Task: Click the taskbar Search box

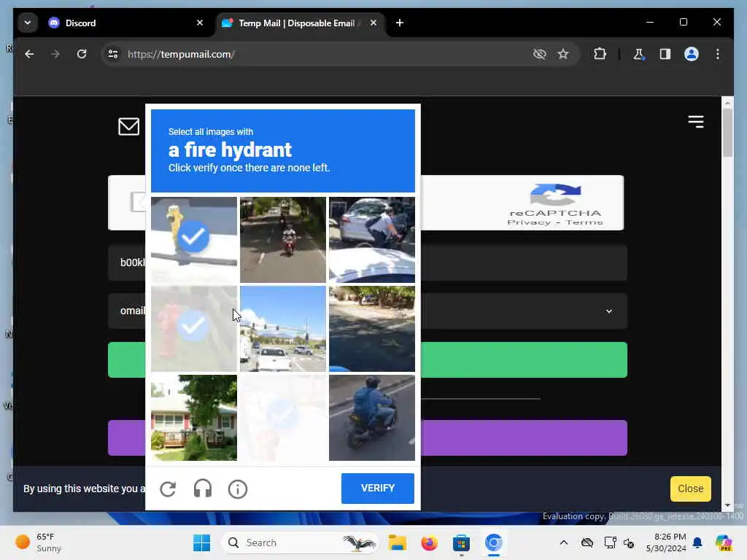Action: [x=300, y=542]
